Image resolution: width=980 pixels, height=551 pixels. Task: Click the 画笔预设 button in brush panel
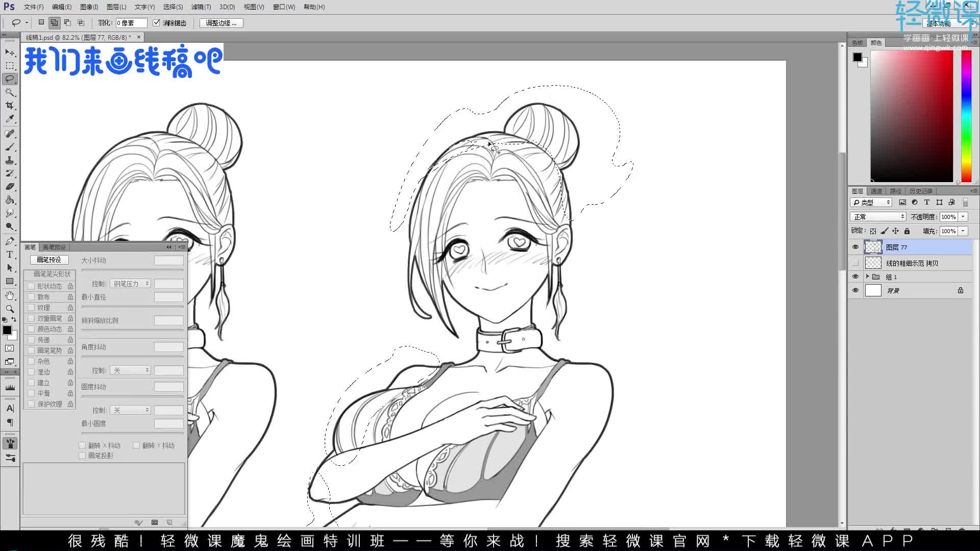click(x=49, y=260)
